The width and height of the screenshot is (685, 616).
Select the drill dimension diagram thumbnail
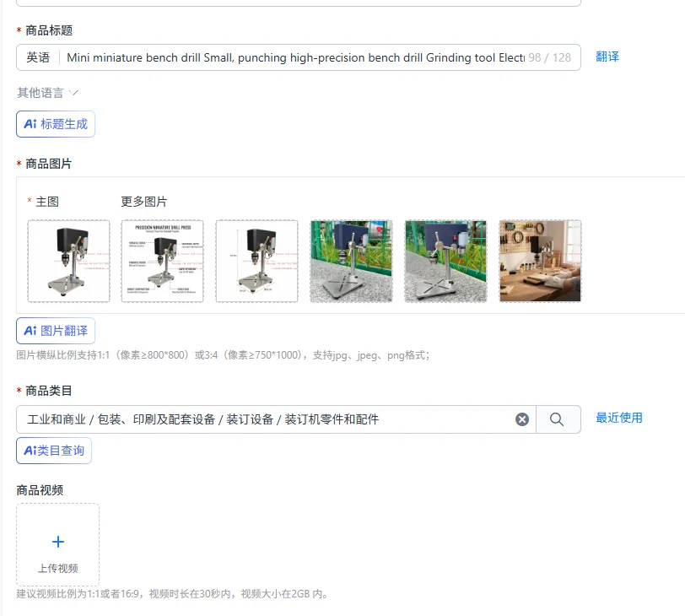256,261
